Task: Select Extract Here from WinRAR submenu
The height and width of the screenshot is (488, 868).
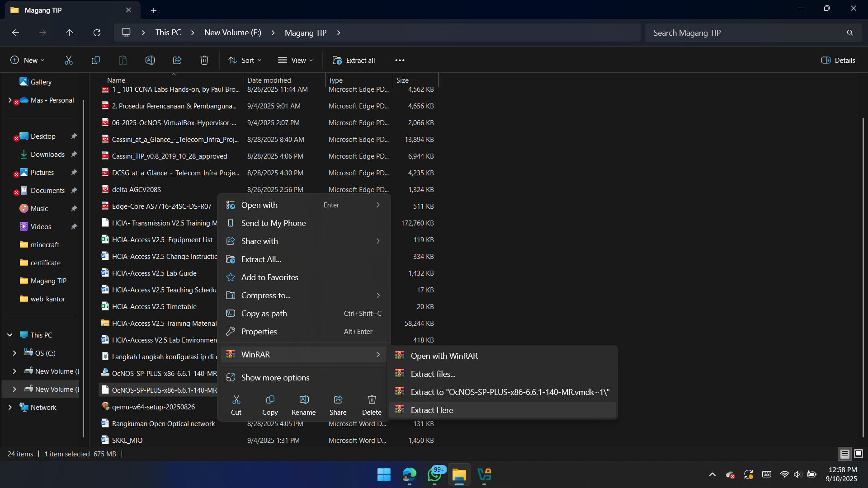Action: pyautogui.click(x=432, y=410)
